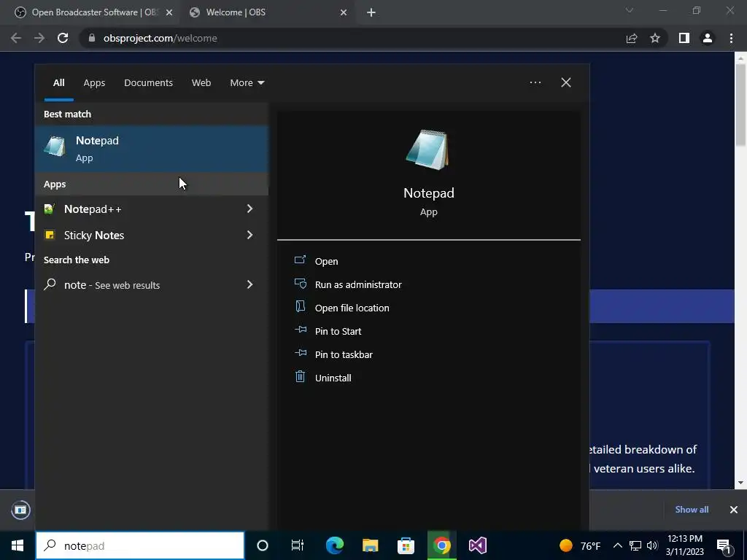This screenshot has height=560, width=747.
Task: Click the Chrome address bar URL
Action: point(160,38)
